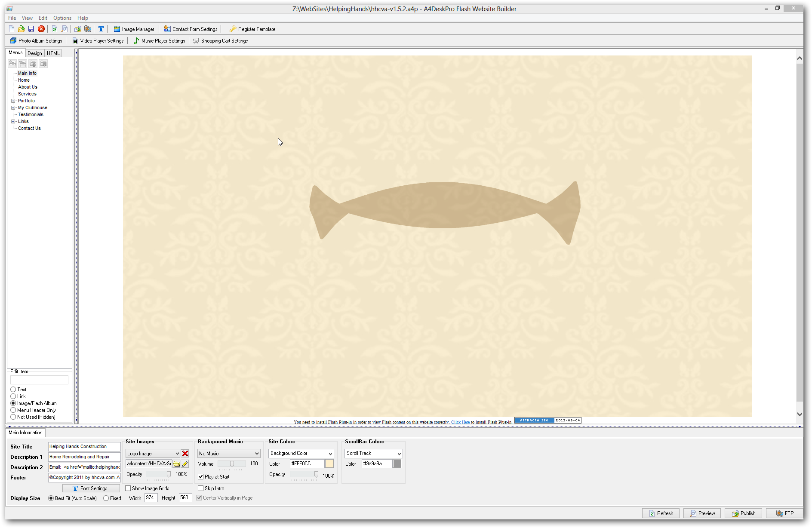
Task: Select the Fixed display size option
Action: 106,498
